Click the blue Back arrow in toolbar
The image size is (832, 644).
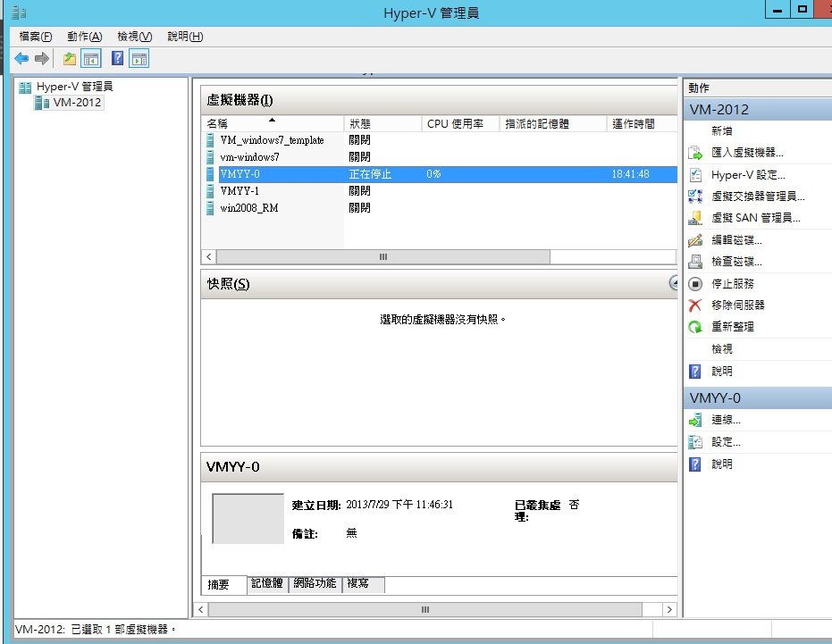point(21,58)
